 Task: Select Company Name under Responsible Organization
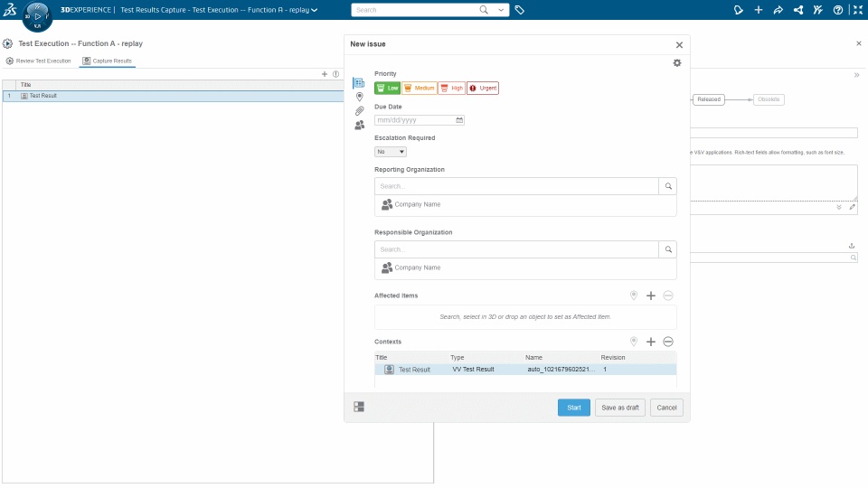pyautogui.click(x=410, y=267)
